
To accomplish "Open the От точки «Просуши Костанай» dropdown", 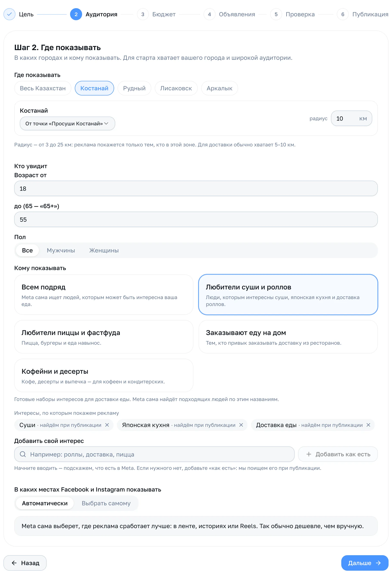I will tap(67, 123).
